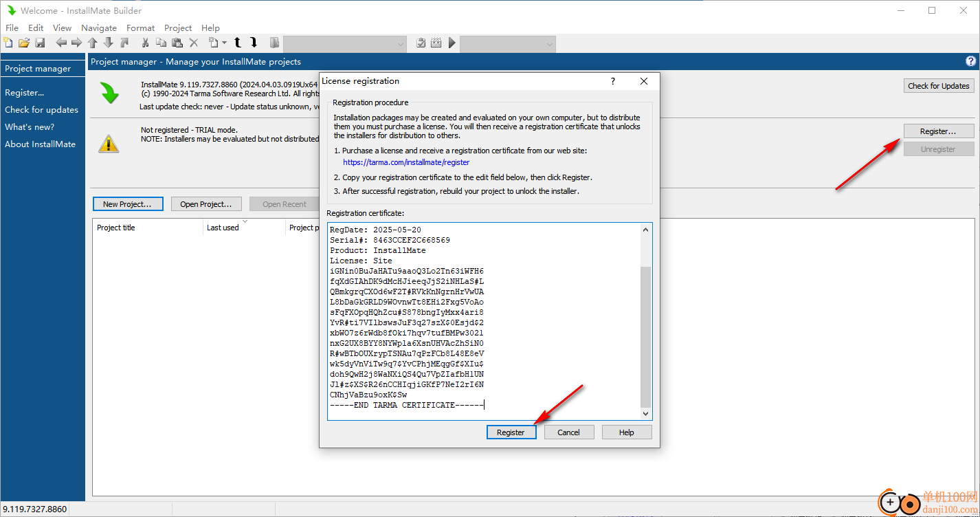Click the RegDate: 2025-05-20 line
This screenshot has width=980, height=517.
375,230
